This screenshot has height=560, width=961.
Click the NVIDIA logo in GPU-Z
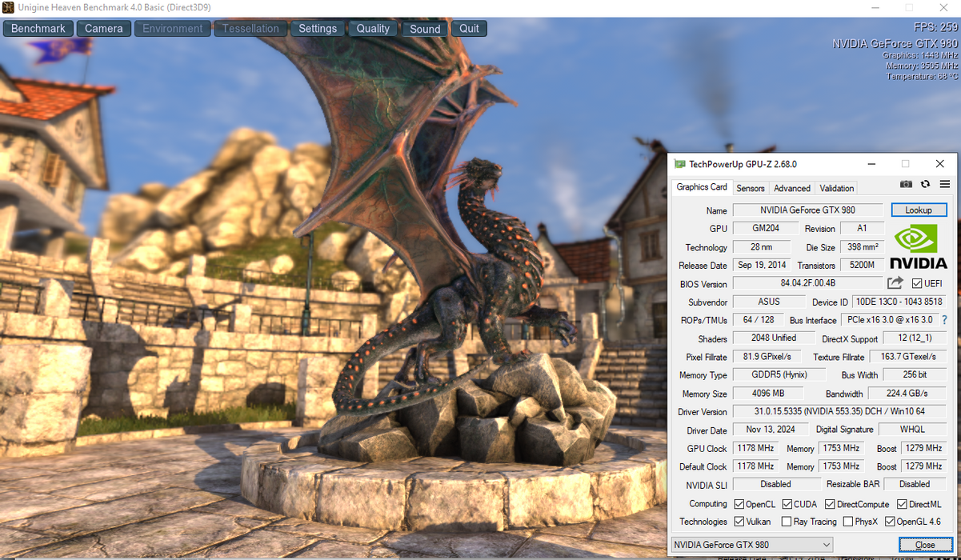pos(918,246)
